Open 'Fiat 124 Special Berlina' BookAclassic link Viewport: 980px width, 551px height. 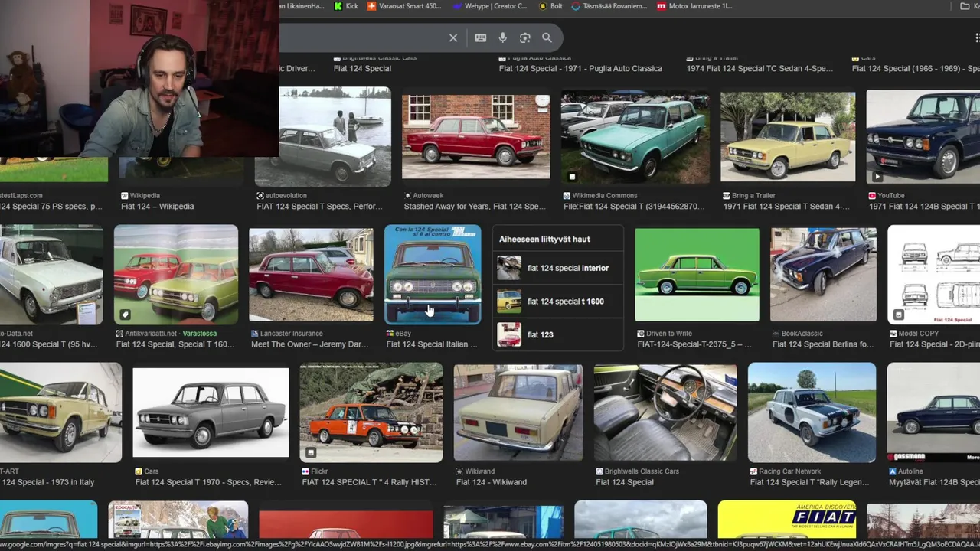click(822, 344)
